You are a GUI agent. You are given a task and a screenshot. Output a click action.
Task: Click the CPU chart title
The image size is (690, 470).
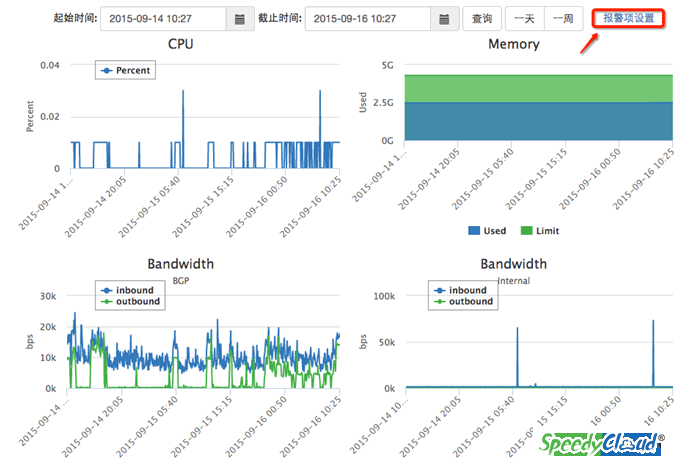pyautogui.click(x=180, y=44)
